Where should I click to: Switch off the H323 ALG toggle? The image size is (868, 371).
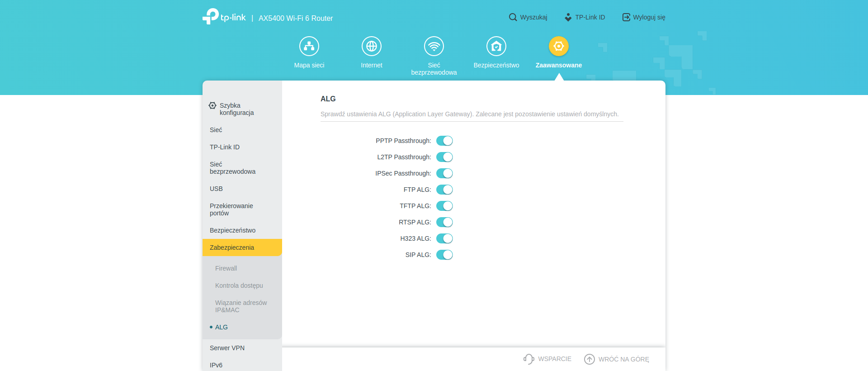tap(444, 238)
